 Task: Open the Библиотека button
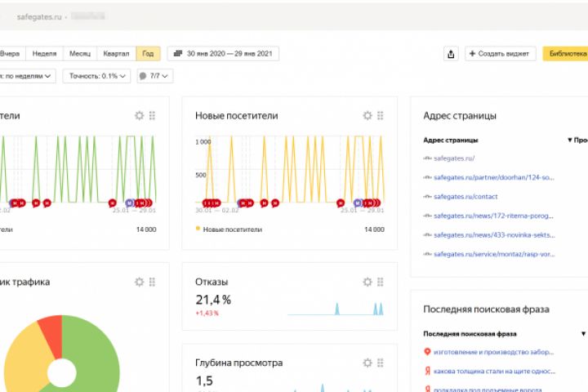(x=565, y=54)
